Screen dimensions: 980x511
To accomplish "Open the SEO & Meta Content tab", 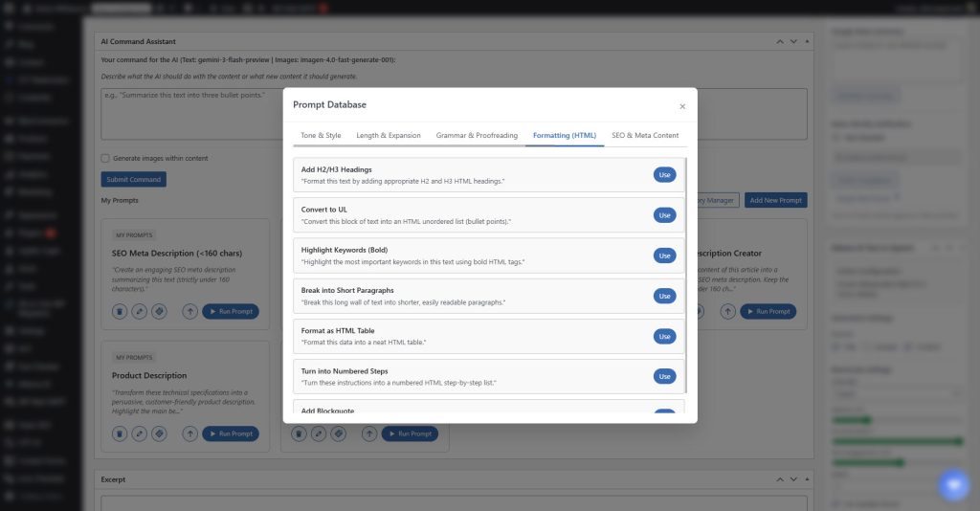I will click(645, 136).
